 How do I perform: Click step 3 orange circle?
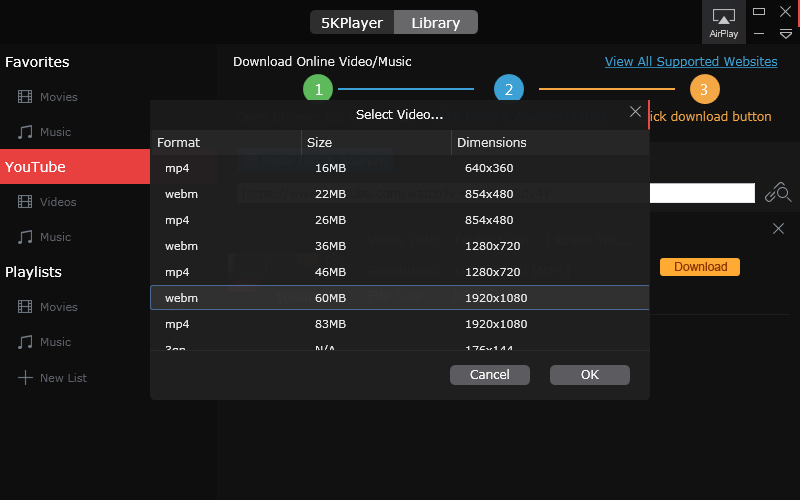[705, 89]
